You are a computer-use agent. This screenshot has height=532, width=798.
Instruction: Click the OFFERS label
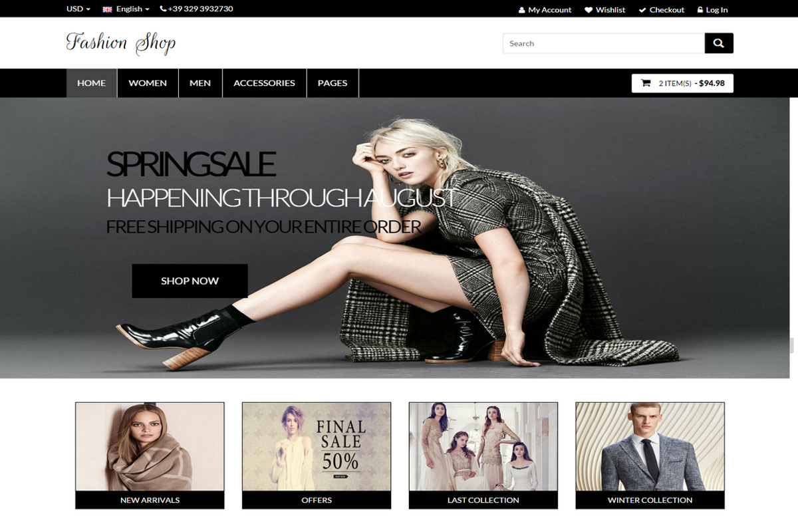(317, 500)
